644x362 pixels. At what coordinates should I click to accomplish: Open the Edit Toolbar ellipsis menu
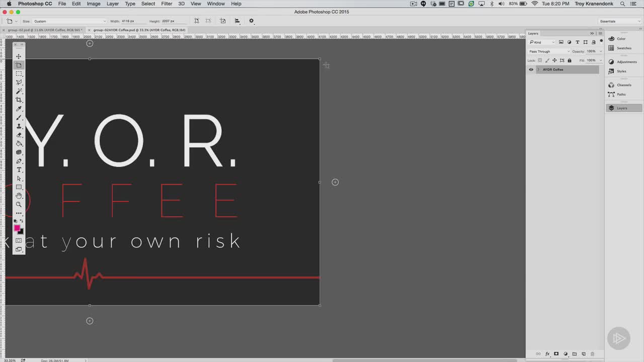pos(19,213)
